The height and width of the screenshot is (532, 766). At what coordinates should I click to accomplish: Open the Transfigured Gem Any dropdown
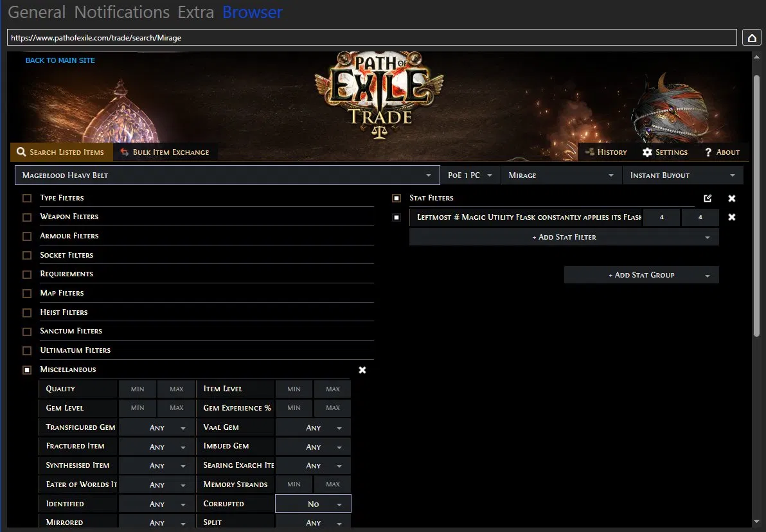(156, 427)
